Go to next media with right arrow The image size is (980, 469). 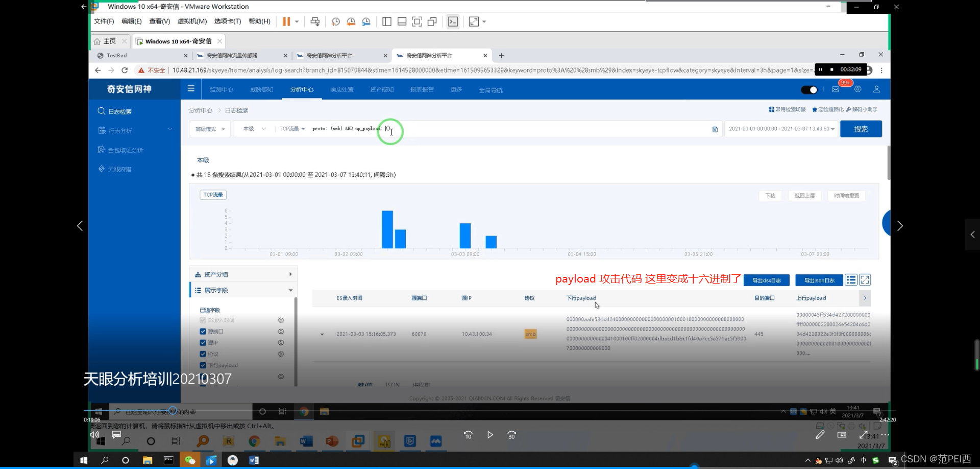(x=900, y=226)
